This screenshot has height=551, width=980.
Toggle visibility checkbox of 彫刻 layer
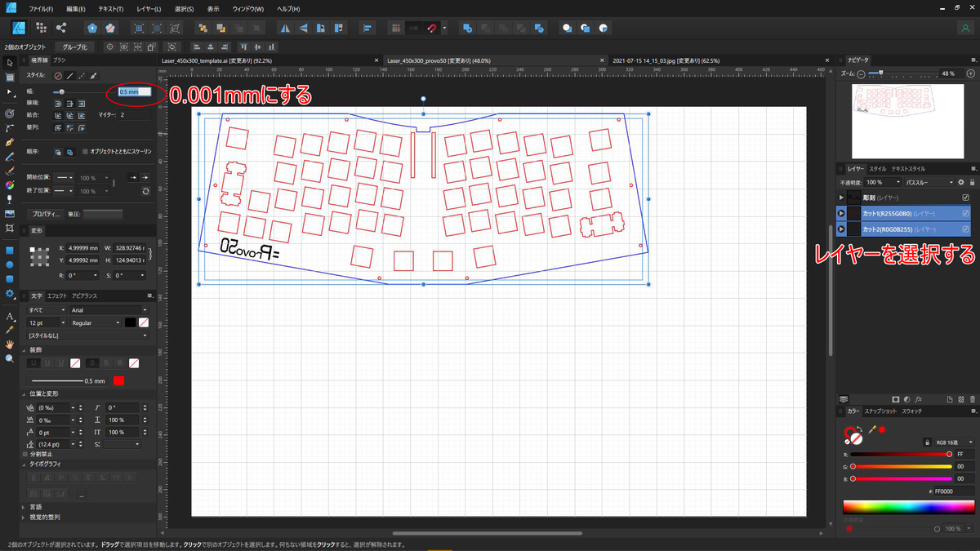pos(965,198)
